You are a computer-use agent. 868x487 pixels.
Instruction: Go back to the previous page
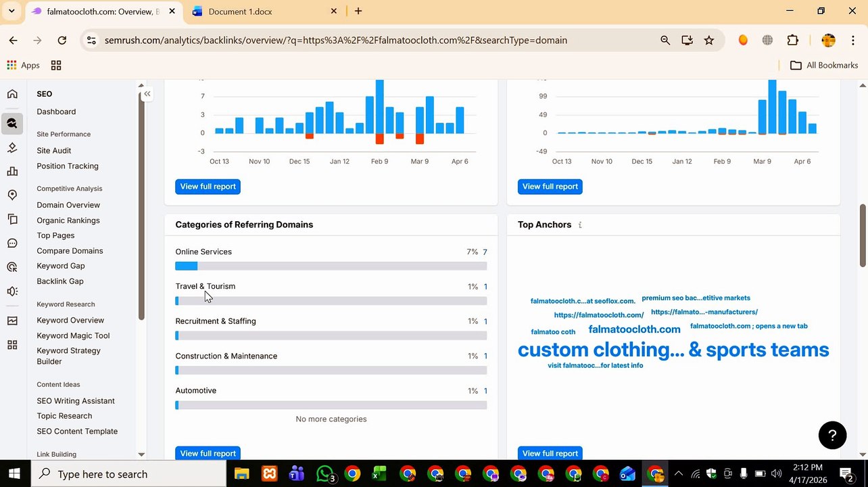[x=14, y=41]
